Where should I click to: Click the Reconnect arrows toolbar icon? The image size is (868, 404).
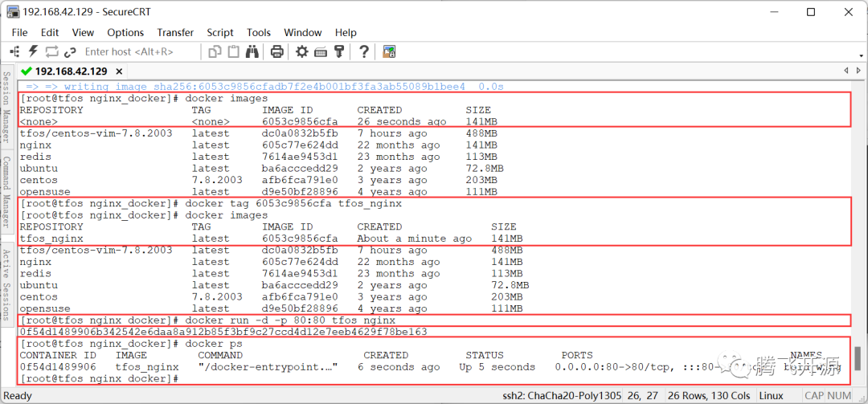(51, 51)
